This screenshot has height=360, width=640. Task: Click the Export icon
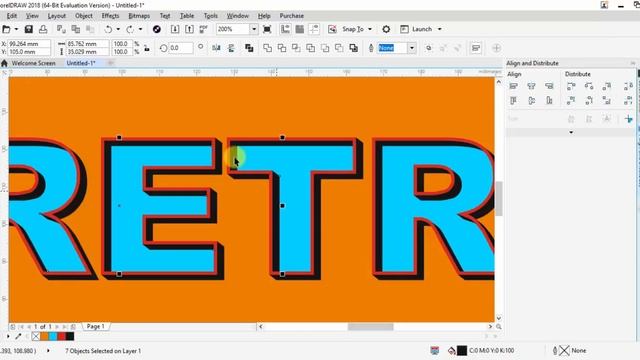189,29
